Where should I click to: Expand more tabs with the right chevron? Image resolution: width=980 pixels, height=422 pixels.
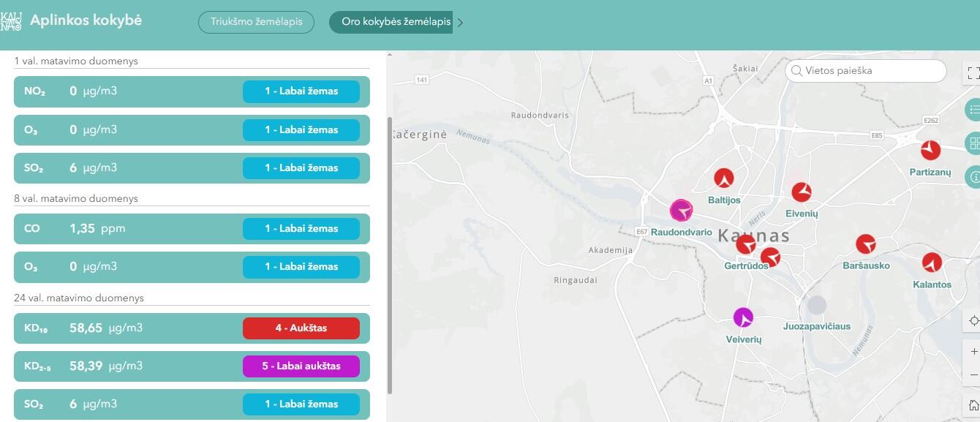(460, 23)
